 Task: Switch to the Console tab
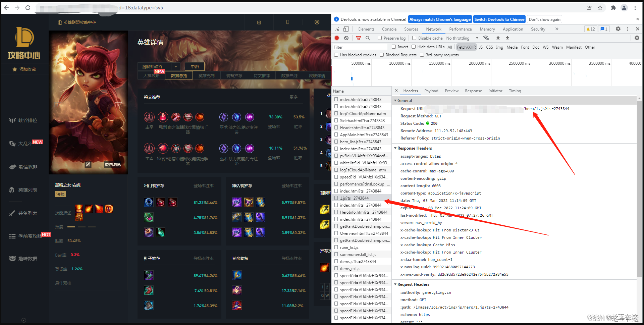coord(389,29)
